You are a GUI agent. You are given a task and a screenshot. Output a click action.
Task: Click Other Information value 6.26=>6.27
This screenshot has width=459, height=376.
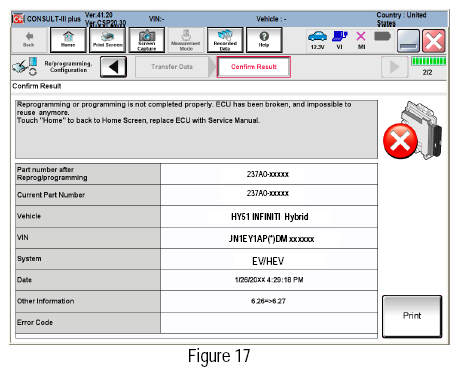pyautogui.click(x=268, y=301)
